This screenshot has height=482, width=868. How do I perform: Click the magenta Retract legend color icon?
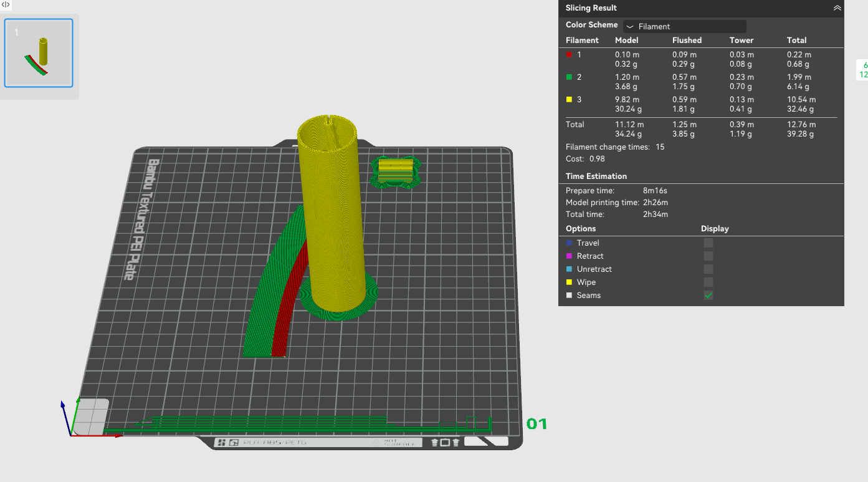569,256
